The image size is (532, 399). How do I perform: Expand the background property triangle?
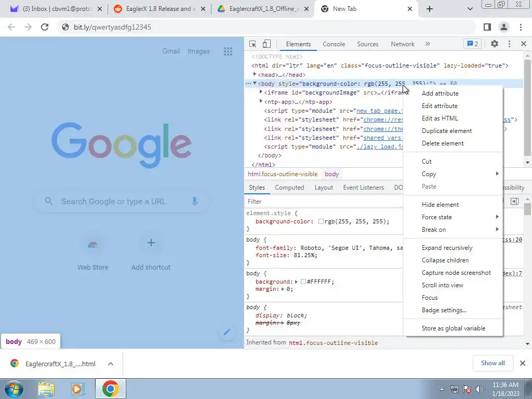click(296, 282)
